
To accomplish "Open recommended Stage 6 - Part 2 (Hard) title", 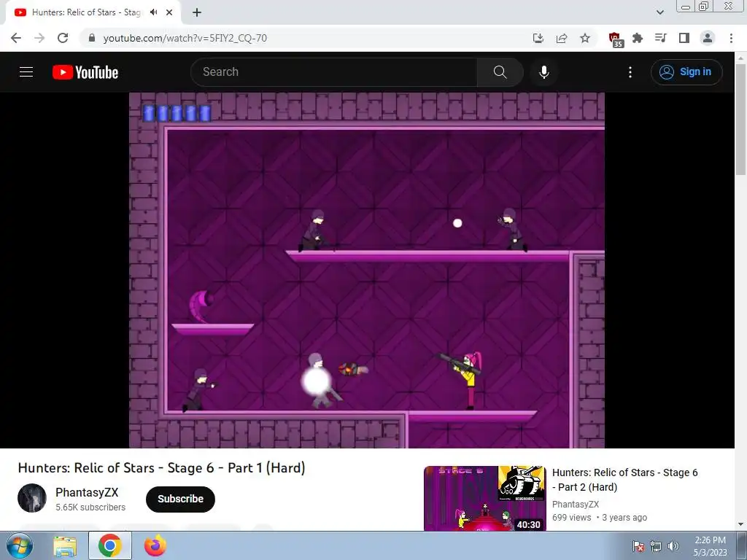I will point(624,480).
